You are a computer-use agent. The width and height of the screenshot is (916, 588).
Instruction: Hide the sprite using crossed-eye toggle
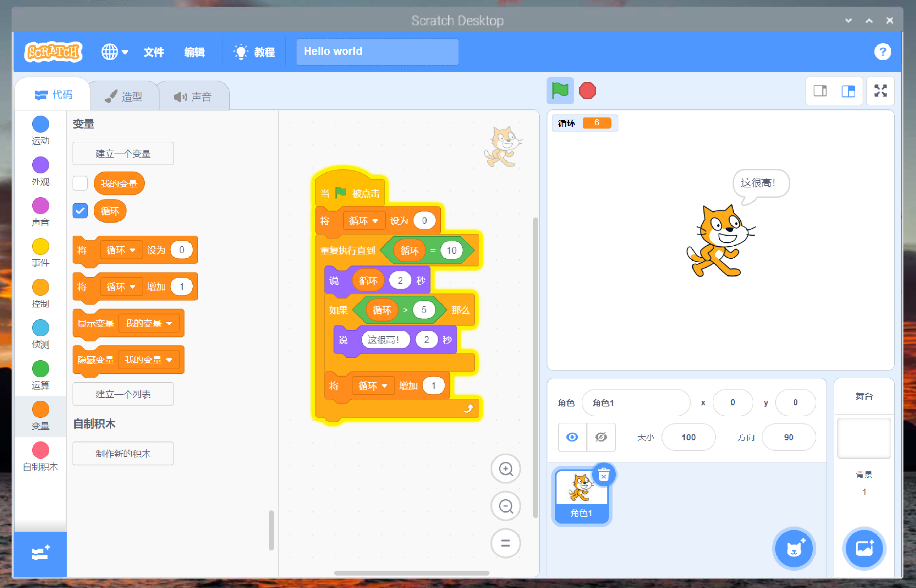pyautogui.click(x=601, y=437)
